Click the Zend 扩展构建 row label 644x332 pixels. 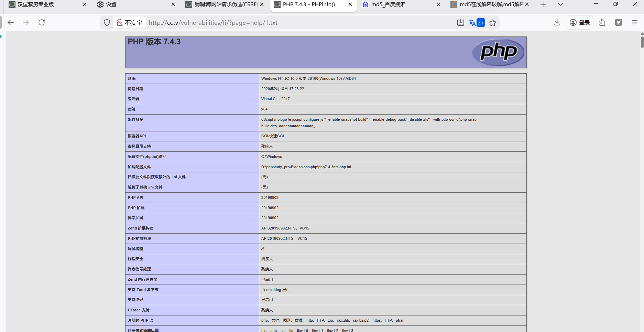coord(141,228)
